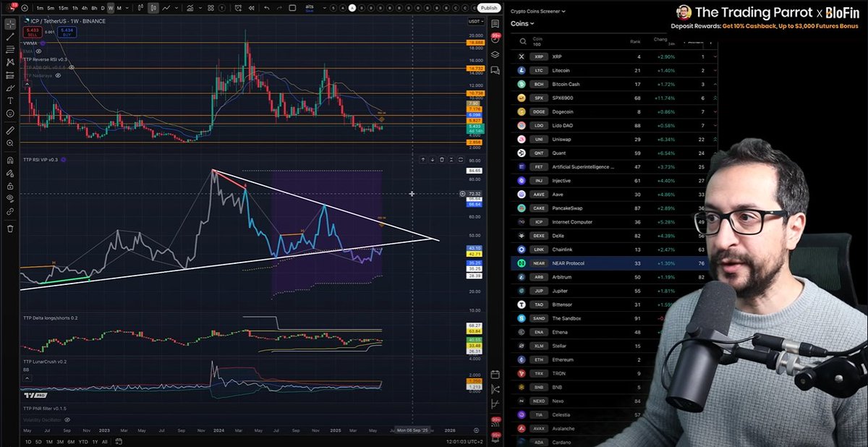Select the D daily timeframe

102,8
